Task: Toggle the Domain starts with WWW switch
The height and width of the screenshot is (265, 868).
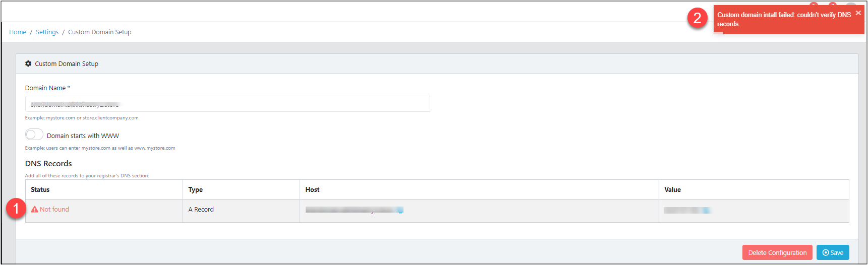Action: 34,135
